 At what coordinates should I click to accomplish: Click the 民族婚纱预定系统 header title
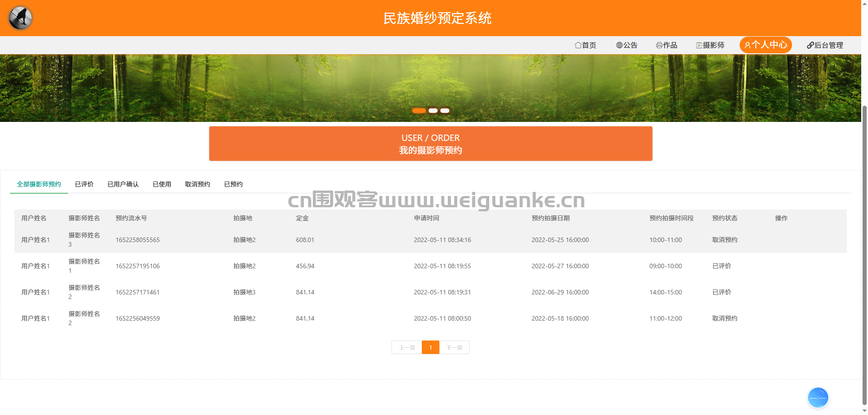point(437,18)
